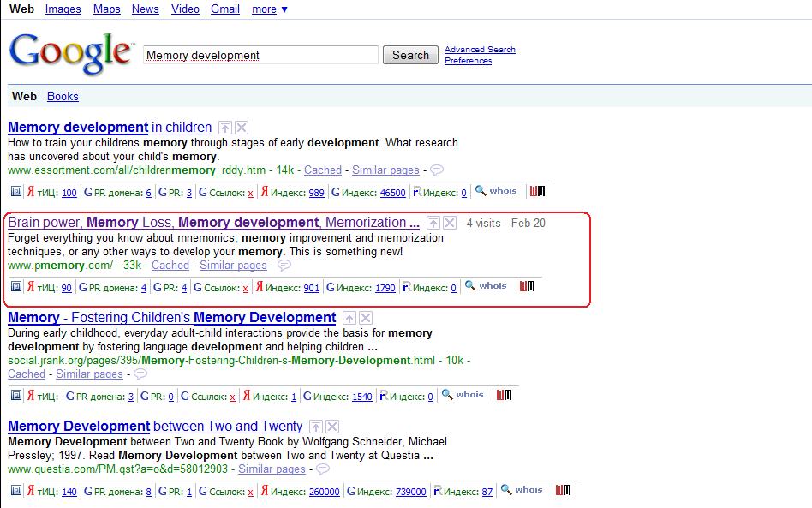Image resolution: width=812 pixels, height=508 pixels.
Task: Open Similar pages for pmemory.com result
Action: (234, 265)
